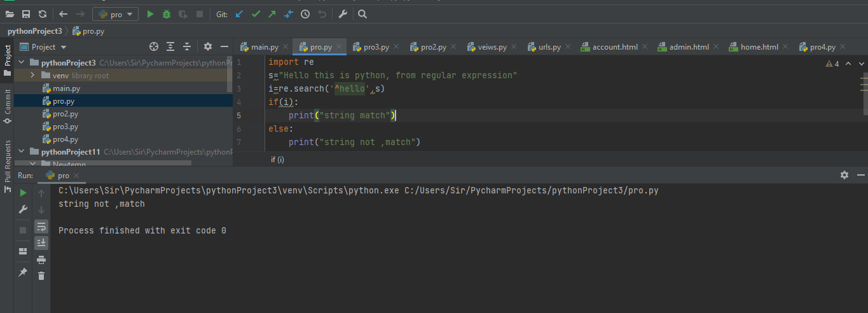The image size is (868, 313).
Task: Git fetch blue crossed arrows icon
Action: point(289,14)
